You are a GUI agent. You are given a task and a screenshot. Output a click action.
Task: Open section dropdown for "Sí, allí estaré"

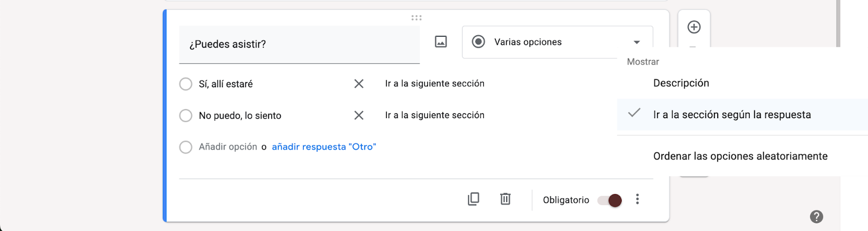(x=435, y=84)
